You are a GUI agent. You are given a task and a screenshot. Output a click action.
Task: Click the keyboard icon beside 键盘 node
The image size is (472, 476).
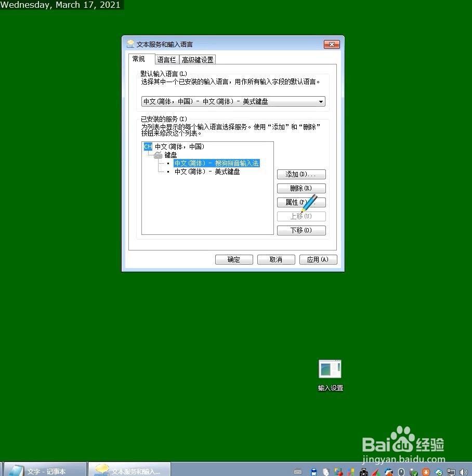(x=158, y=155)
